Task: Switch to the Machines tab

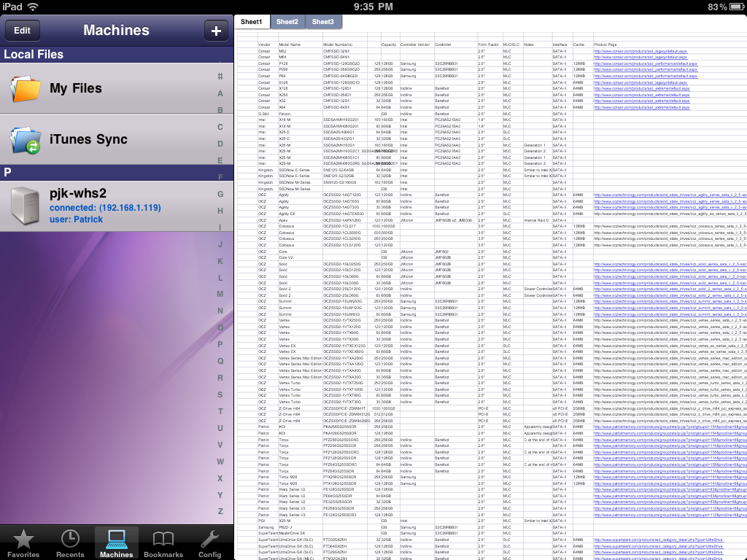Action: (x=116, y=544)
